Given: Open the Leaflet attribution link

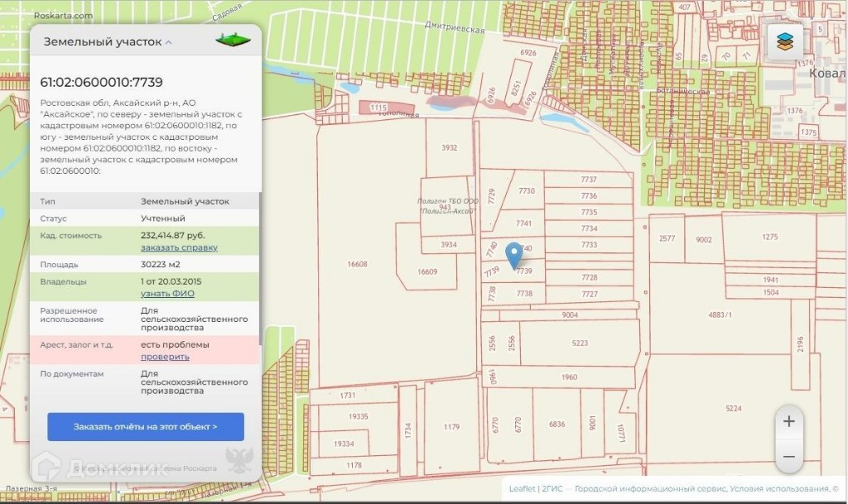Looking at the screenshot, I should coord(522,489).
